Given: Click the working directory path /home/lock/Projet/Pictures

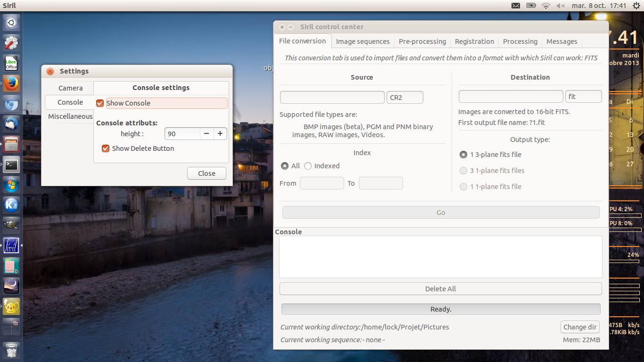Looking at the screenshot, I should click(405, 327).
